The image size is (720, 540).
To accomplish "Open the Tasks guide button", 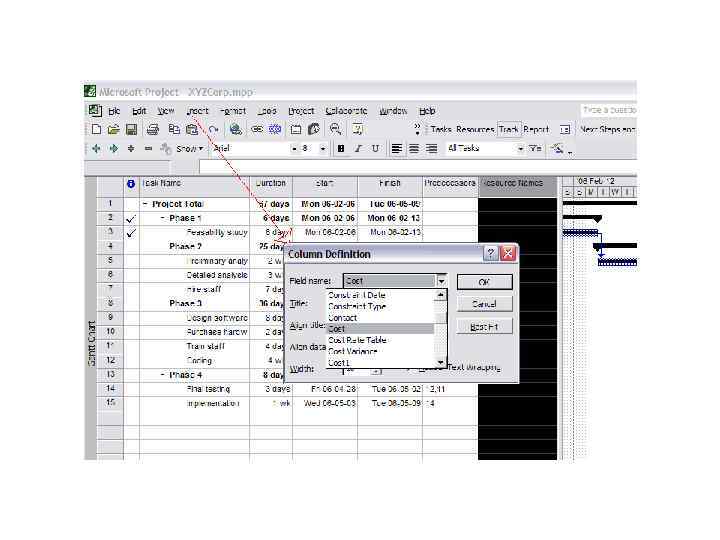I will click(441, 129).
